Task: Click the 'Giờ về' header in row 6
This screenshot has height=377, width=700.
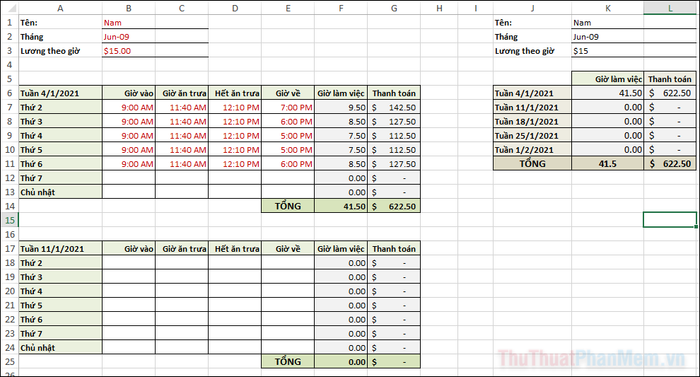Action: pyautogui.click(x=288, y=93)
